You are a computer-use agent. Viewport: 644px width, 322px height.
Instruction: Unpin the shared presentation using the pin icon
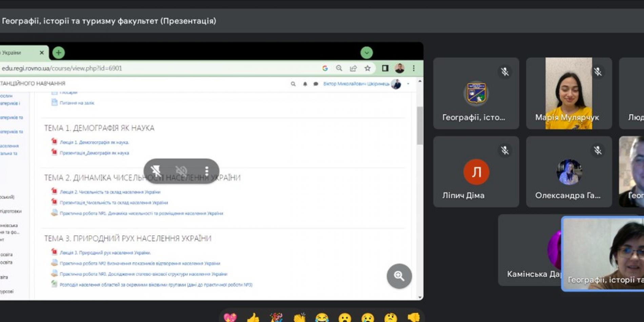coord(156,171)
